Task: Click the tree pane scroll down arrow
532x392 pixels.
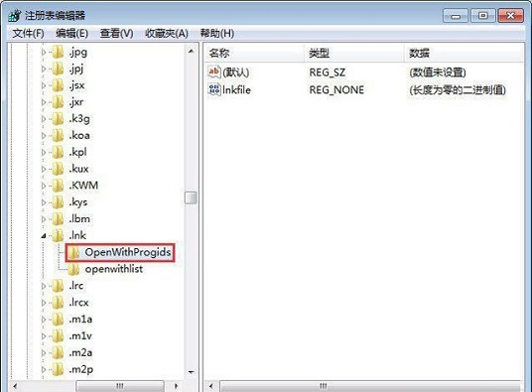Action: point(191,372)
